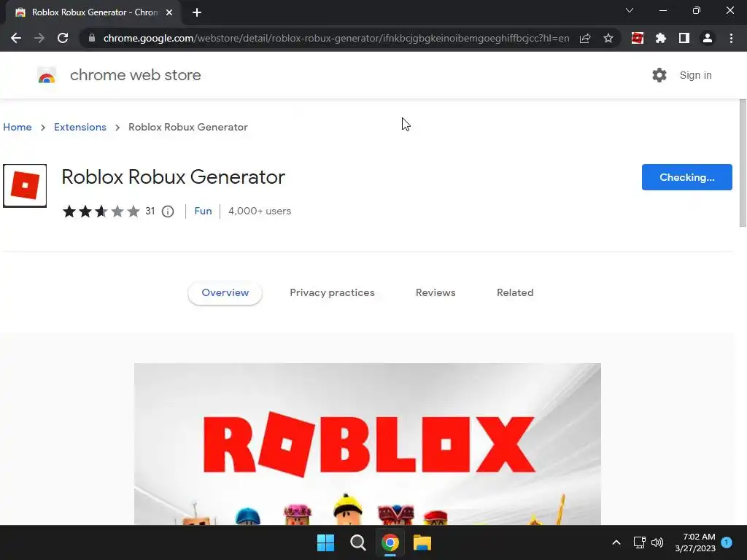This screenshot has width=747, height=560.
Task: Select the Overview tab
Action: click(225, 293)
